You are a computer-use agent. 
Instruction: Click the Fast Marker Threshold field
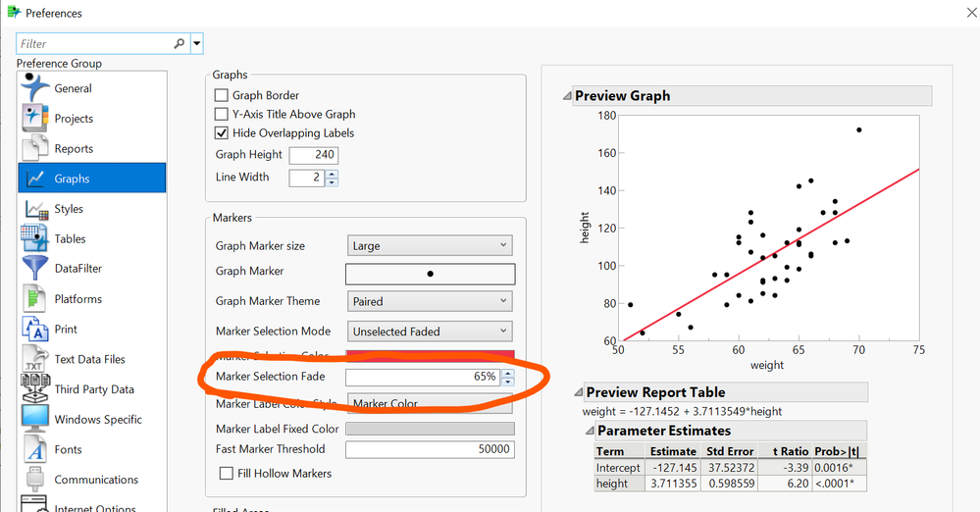[x=430, y=449]
